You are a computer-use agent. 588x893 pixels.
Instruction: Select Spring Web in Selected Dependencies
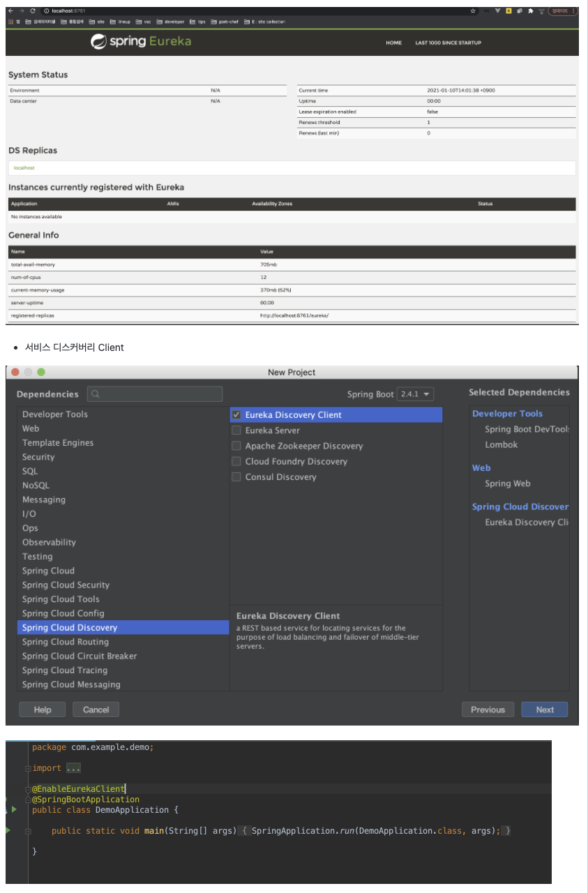click(508, 483)
